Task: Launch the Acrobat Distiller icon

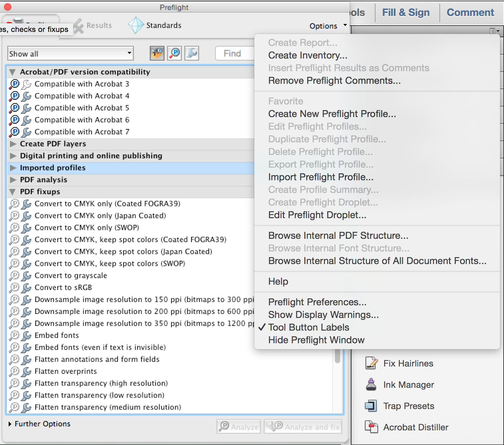Action: tap(371, 427)
